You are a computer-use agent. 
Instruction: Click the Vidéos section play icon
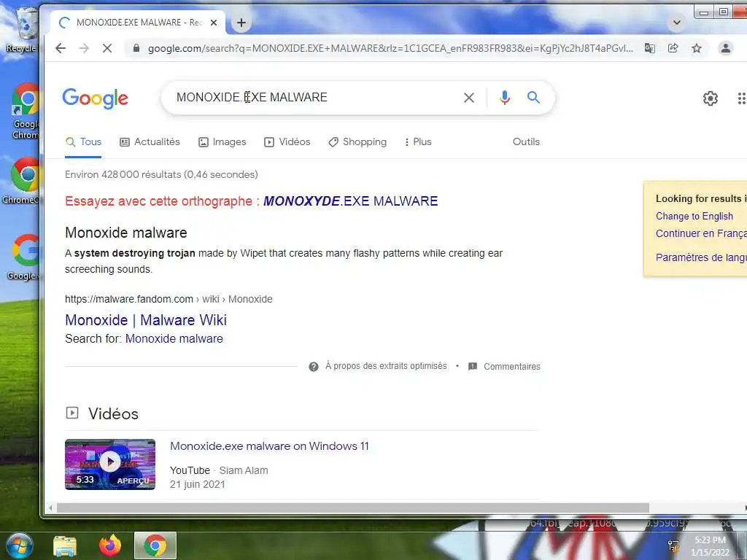coord(72,413)
